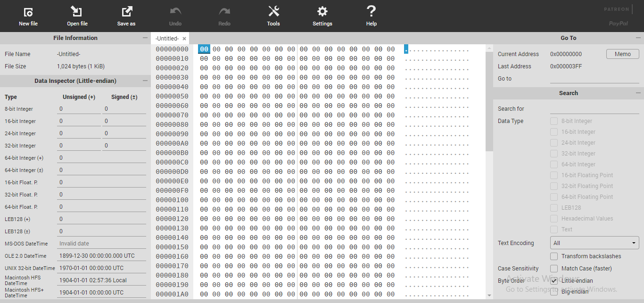Image resolution: width=644 pixels, height=303 pixels.
Task: Click the hex editor vertical scrollbar thumb
Action: click(x=489, y=101)
